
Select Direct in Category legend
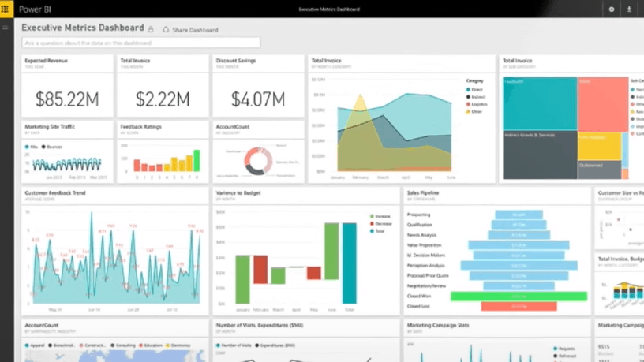(474, 89)
